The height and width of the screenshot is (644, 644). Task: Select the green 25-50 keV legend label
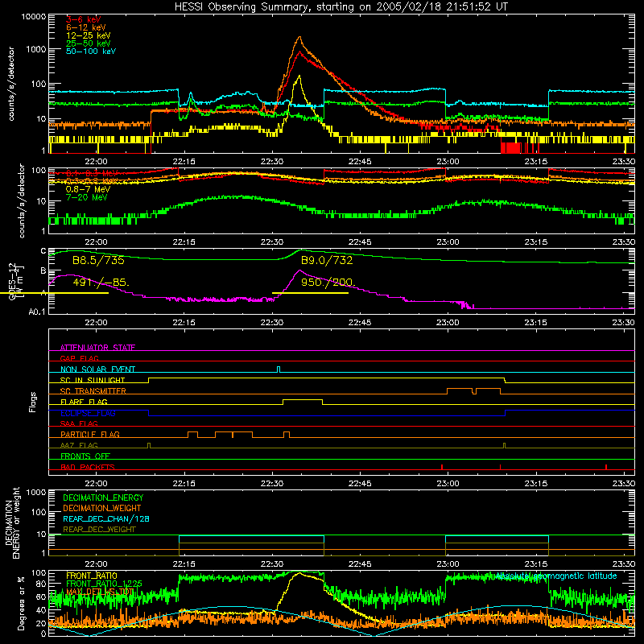click(x=89, y=43)
